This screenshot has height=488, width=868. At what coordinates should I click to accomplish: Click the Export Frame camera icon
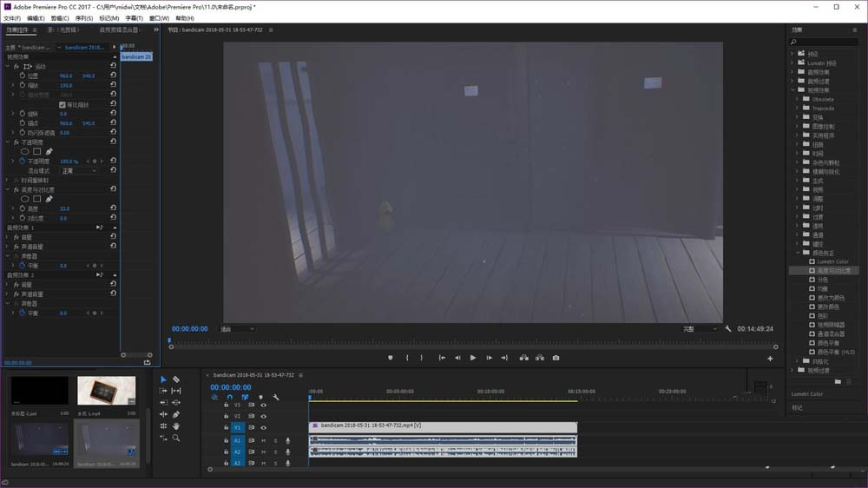pos(556,358)
